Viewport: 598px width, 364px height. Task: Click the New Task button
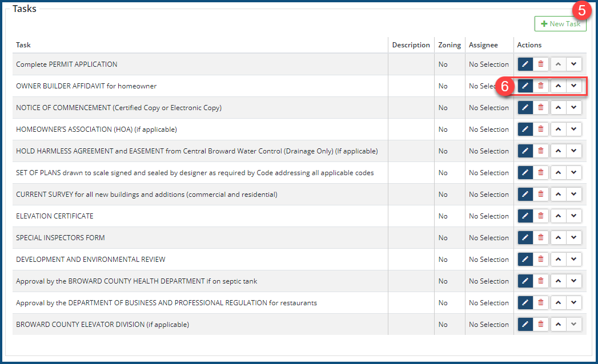(x=560, y=23)
